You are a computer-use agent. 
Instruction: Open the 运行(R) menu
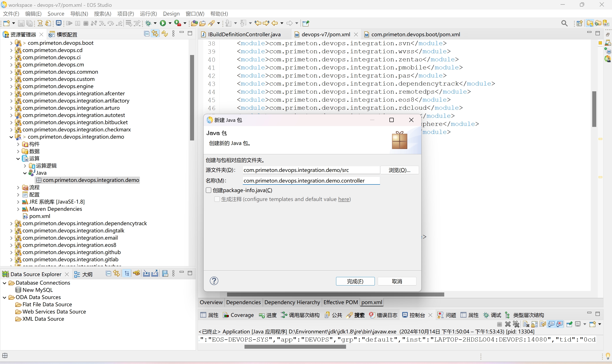(x=148, y=14)
